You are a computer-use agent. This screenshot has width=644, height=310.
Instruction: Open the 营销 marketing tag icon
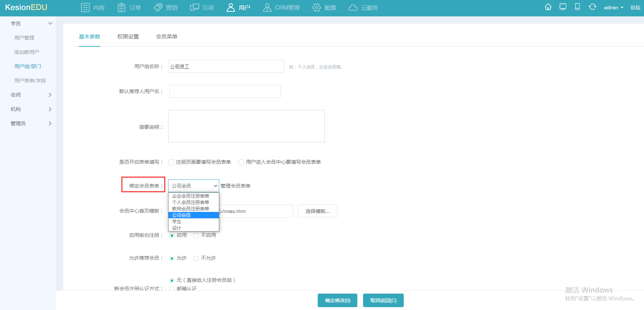(158, 7)
